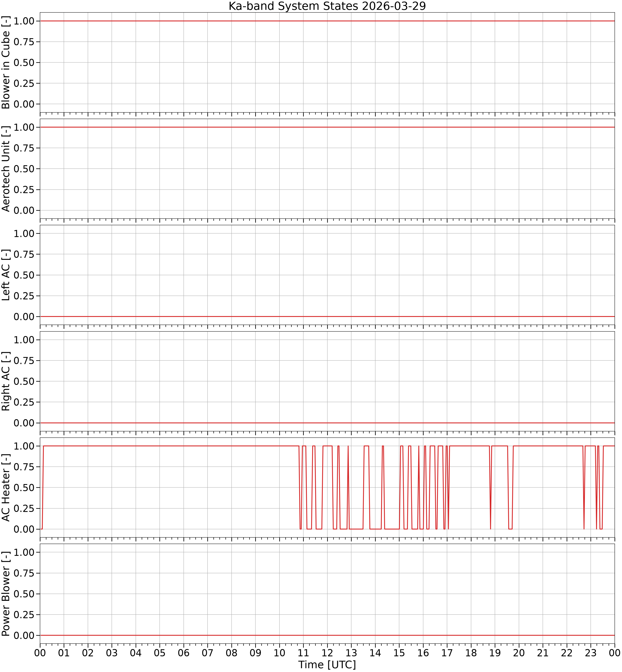622x672 pixels.
Task: Click the Power Blower axis label
Action: 6,594
